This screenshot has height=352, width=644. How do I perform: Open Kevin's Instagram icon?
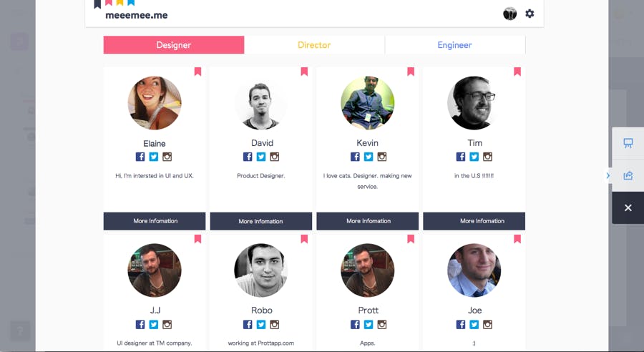(x=382, y=157)
